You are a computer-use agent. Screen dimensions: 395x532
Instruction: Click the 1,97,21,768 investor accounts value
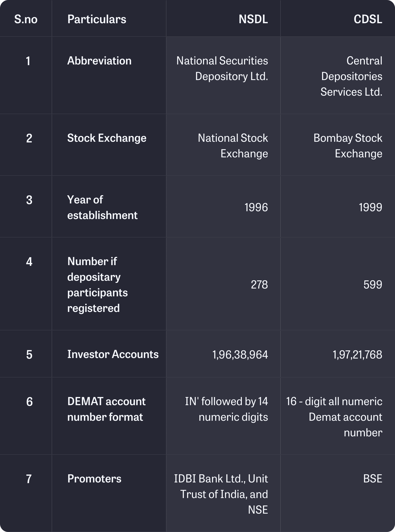coord(357,354)
